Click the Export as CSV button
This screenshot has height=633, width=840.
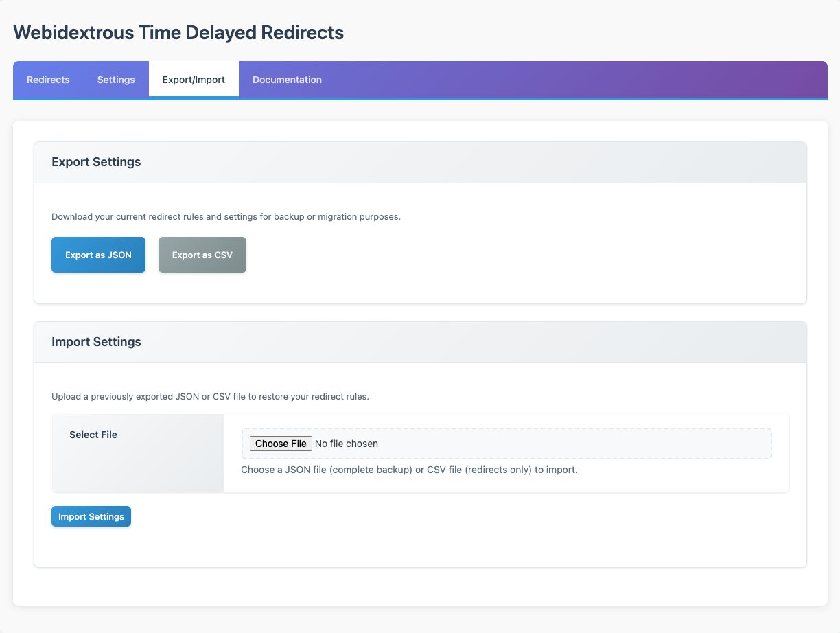coord(202,254)
